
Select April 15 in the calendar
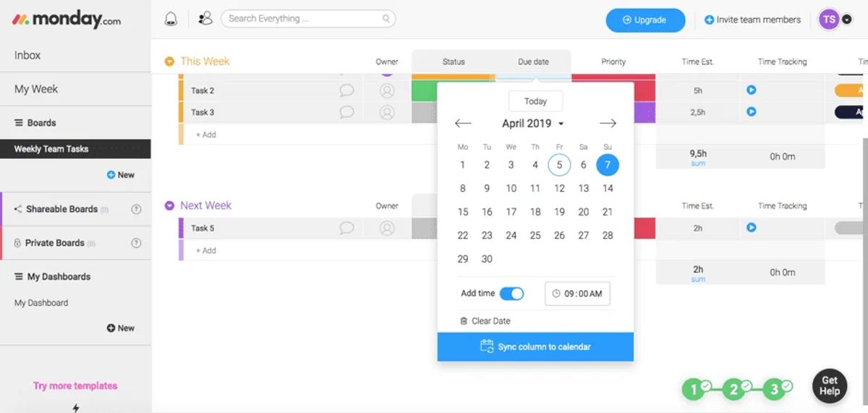tap(463, 212)
